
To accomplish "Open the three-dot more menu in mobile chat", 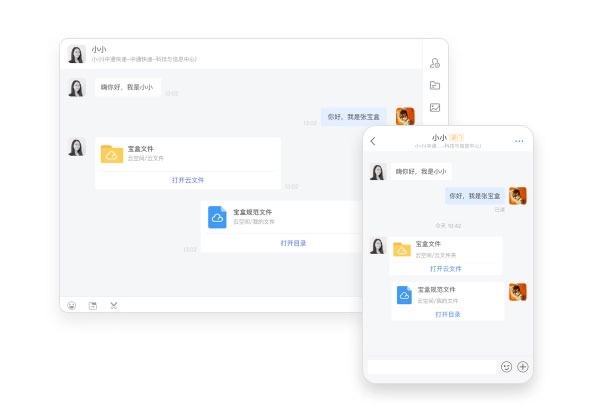I will tap(519, 141).
